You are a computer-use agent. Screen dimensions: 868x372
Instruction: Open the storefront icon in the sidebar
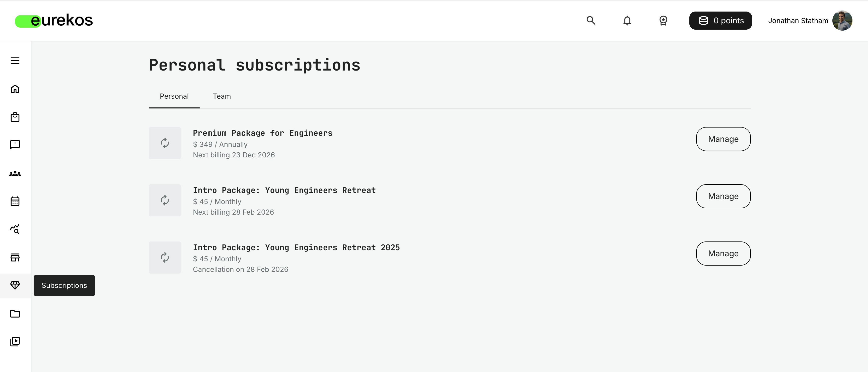[15, 257]
